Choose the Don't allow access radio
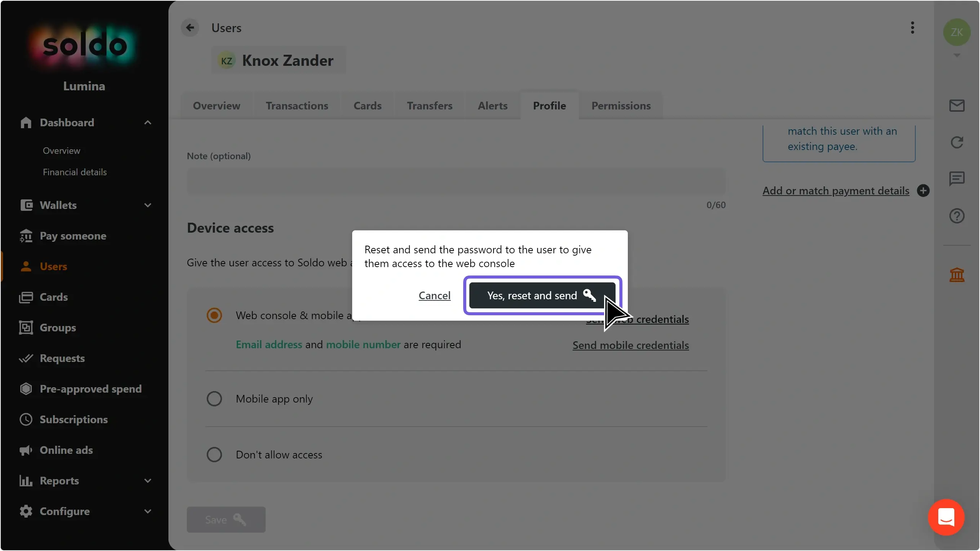The height and width of the screenshot is (551, 980). click(214, 455)
